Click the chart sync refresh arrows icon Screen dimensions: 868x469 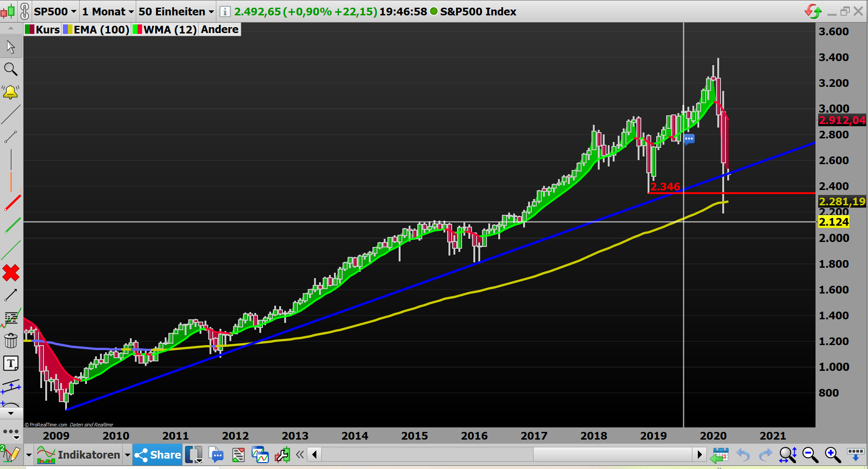click(x=813, y=11)
